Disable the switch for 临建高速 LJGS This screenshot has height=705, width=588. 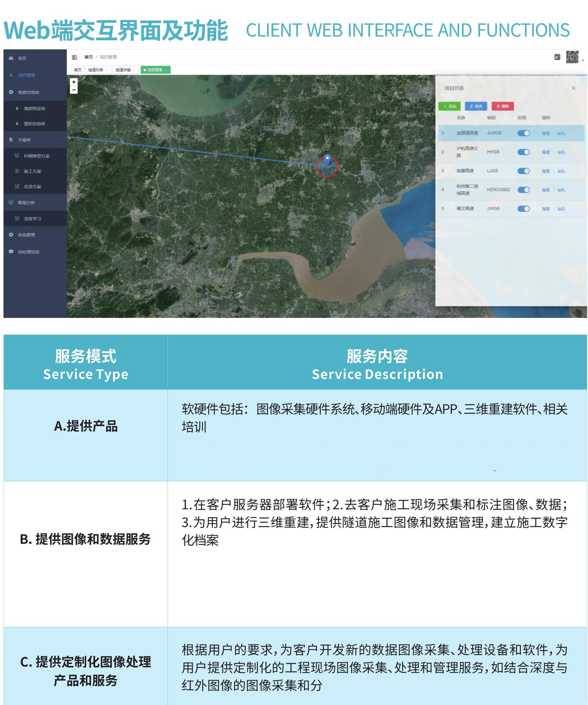coord(523,171)
